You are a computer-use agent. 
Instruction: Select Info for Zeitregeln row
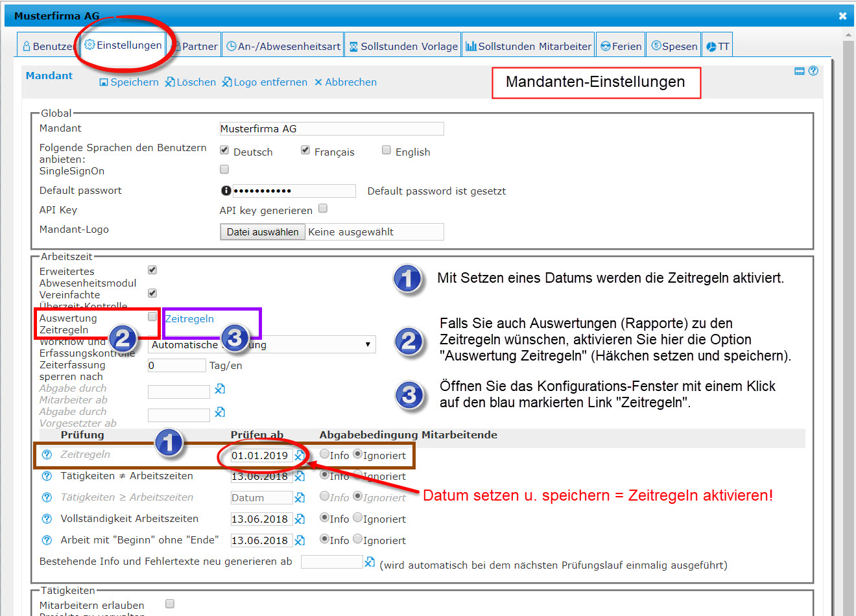(324, 454)
